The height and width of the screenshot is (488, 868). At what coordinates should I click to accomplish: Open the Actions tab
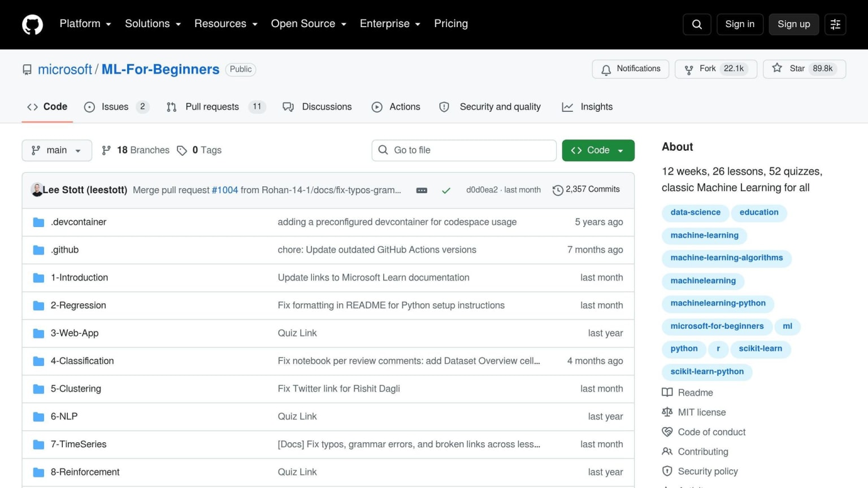pyautogui.click(x=396, y=107)
